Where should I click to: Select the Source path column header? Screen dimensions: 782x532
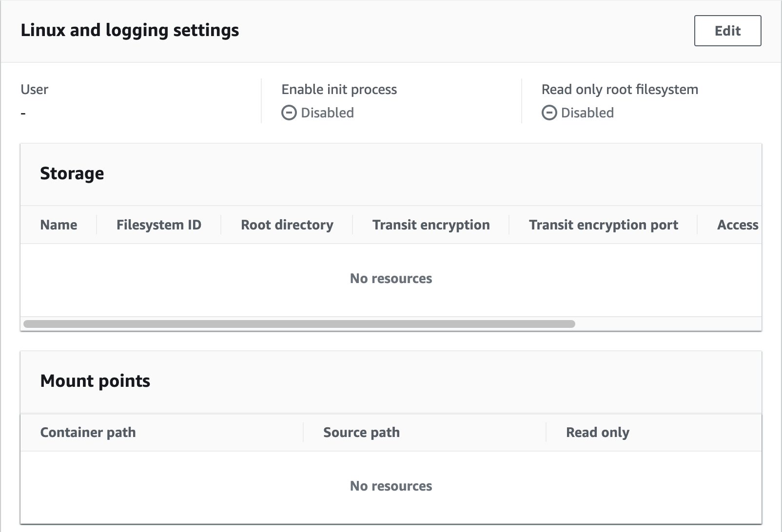pos(361,432)
